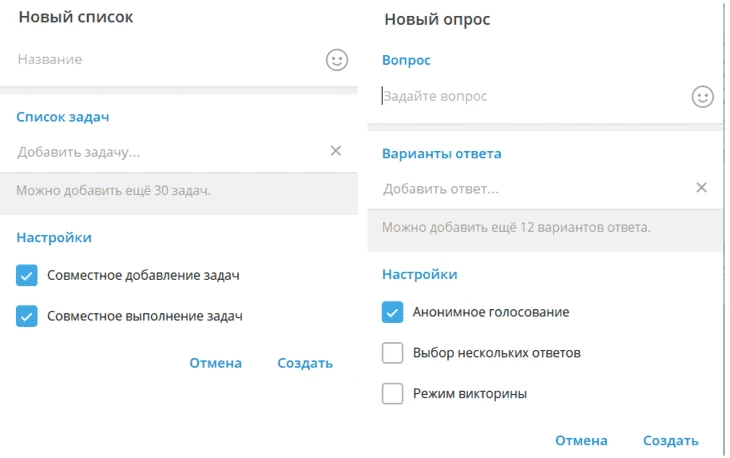Create the poll with Создать button
This screenshot has width=730, height=458.
(670, 440)
